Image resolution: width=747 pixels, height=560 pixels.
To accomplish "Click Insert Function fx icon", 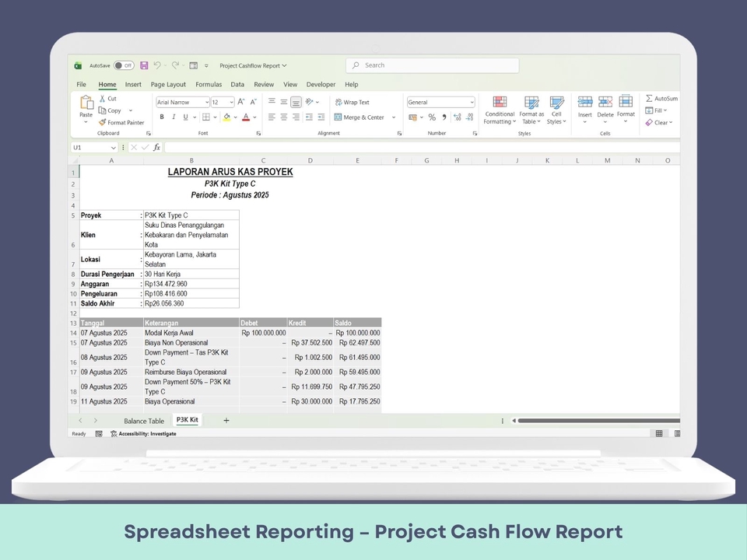I will point(156,147).
